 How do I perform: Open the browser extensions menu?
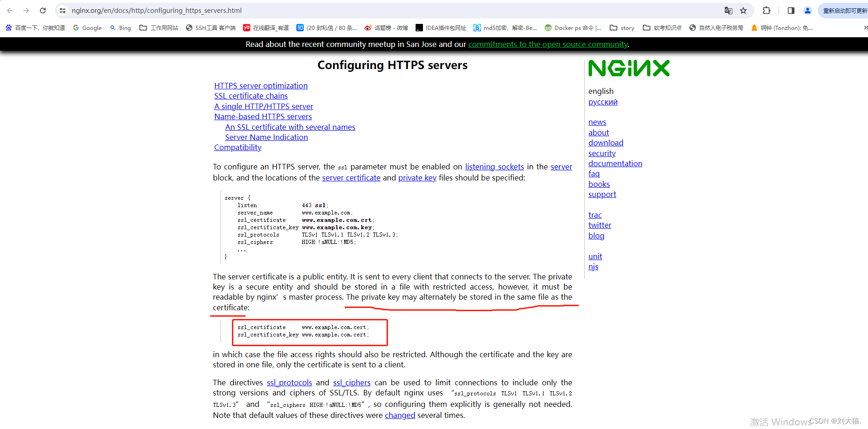pyautogui.click(x=766, y=11)
